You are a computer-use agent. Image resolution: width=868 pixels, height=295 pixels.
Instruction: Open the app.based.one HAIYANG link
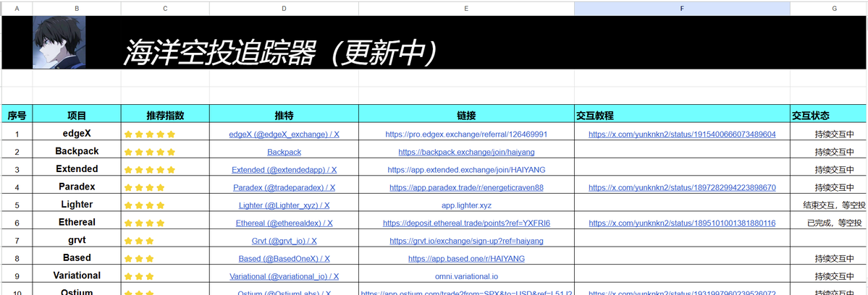pos(466,259)
